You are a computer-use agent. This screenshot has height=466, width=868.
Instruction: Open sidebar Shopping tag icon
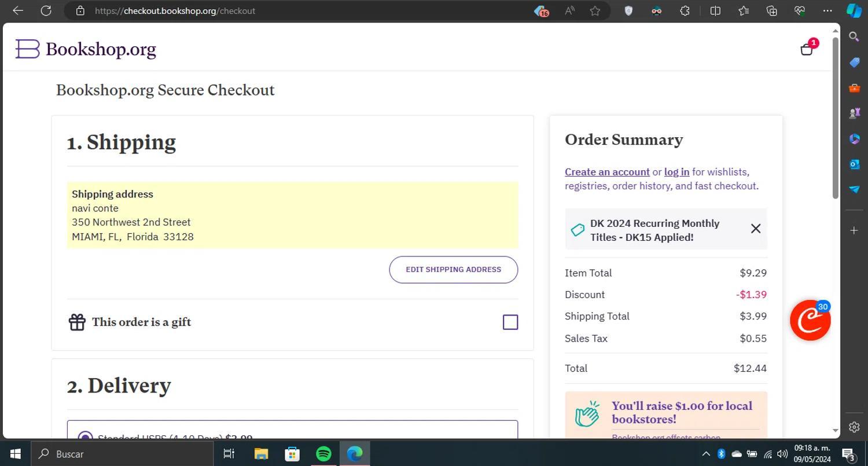point(854,63)
